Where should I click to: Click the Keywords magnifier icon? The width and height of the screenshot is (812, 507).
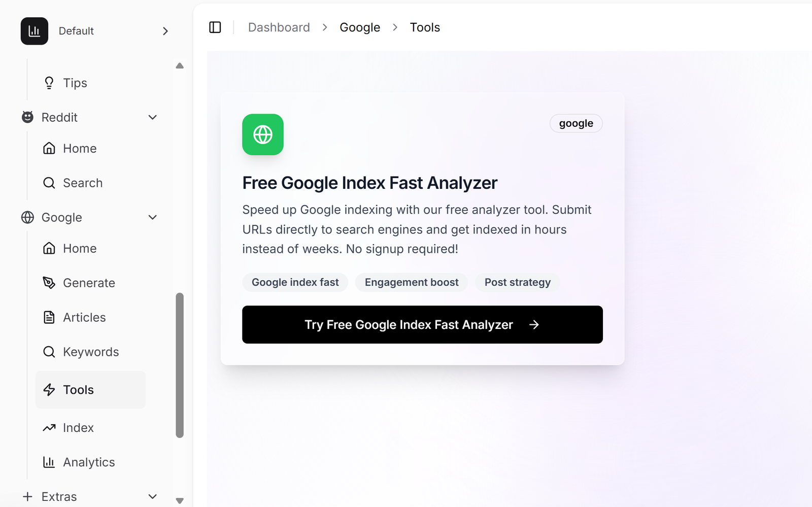point(49,352)
